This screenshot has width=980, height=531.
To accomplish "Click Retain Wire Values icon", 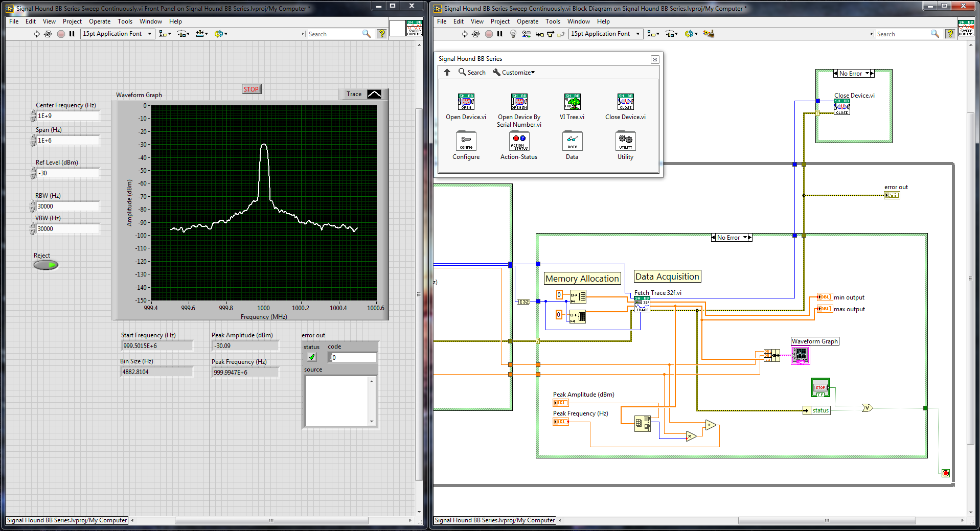I will coord(526,34).
